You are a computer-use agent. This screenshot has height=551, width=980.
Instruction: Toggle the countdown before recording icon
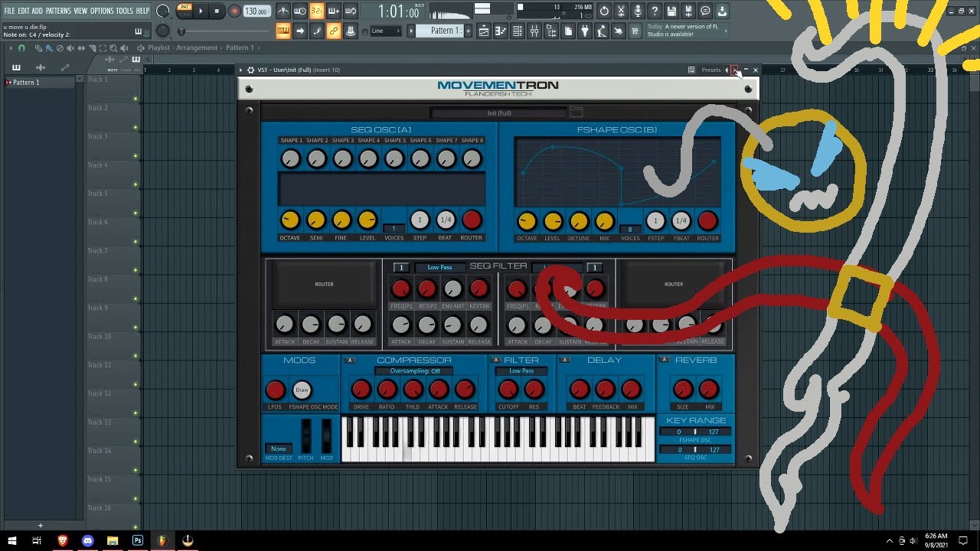point(317,11)
